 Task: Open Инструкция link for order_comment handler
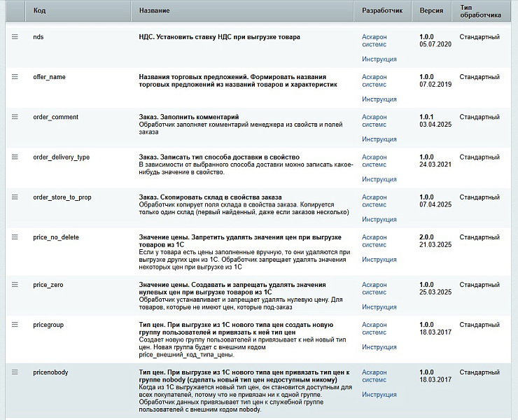click(x=379, y=139)
